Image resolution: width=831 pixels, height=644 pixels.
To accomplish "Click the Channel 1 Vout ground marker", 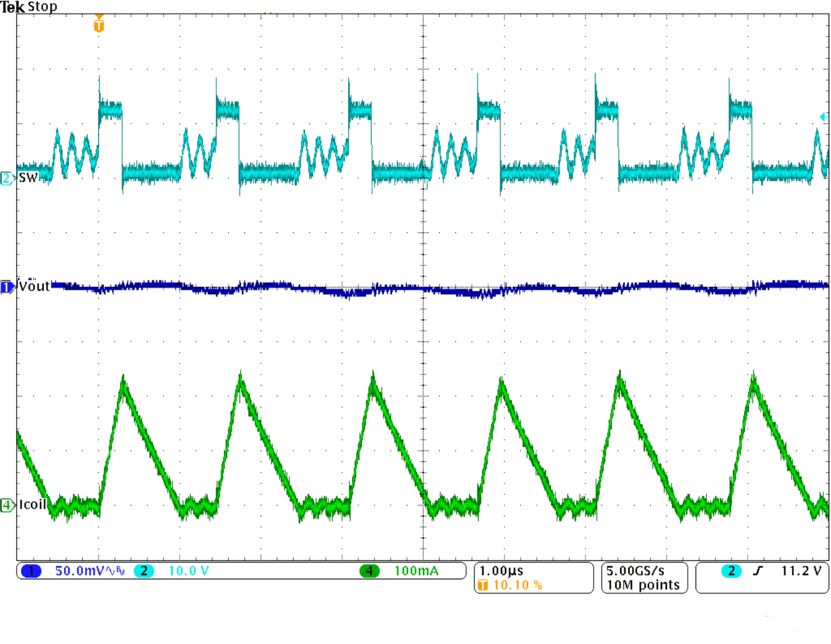I will coord(5,286).
